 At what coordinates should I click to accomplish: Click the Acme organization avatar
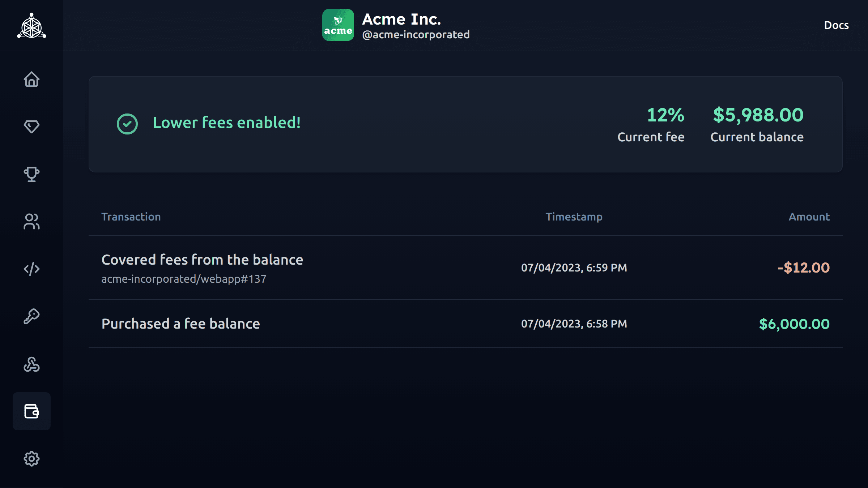pos(338,25)
